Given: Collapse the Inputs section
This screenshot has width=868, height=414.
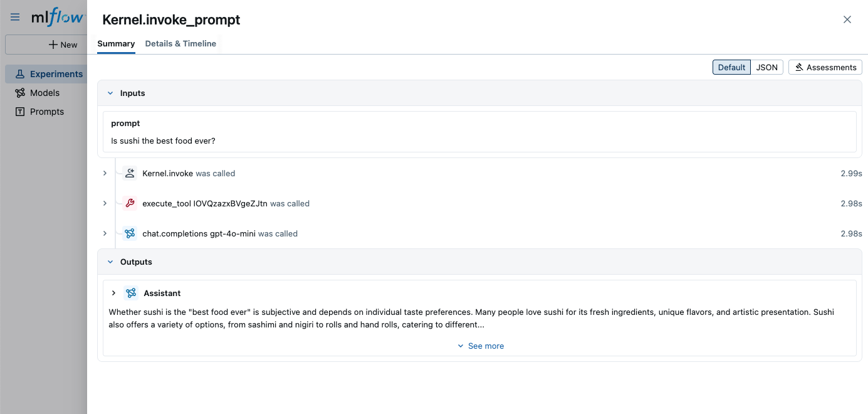Looking at the screenshot, I should [111, 93].
